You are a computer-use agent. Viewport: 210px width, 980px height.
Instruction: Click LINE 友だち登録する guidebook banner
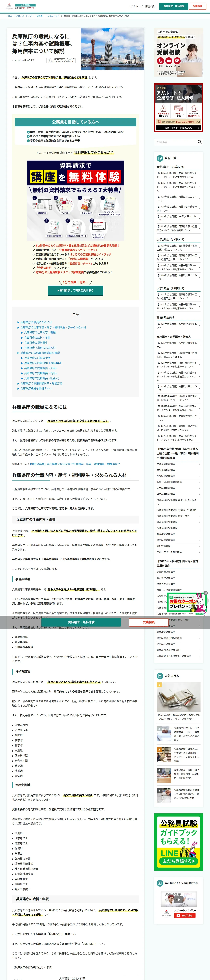pyautogui.click(x=178, y=842)
